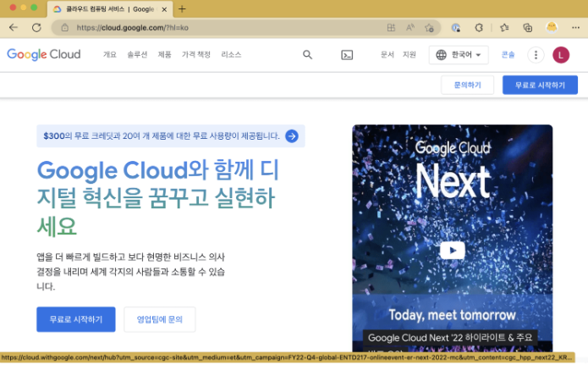Screen dimensions: 588x365
Task: Click the arrow icon in credit banner
Action: (x=292, y=136)
